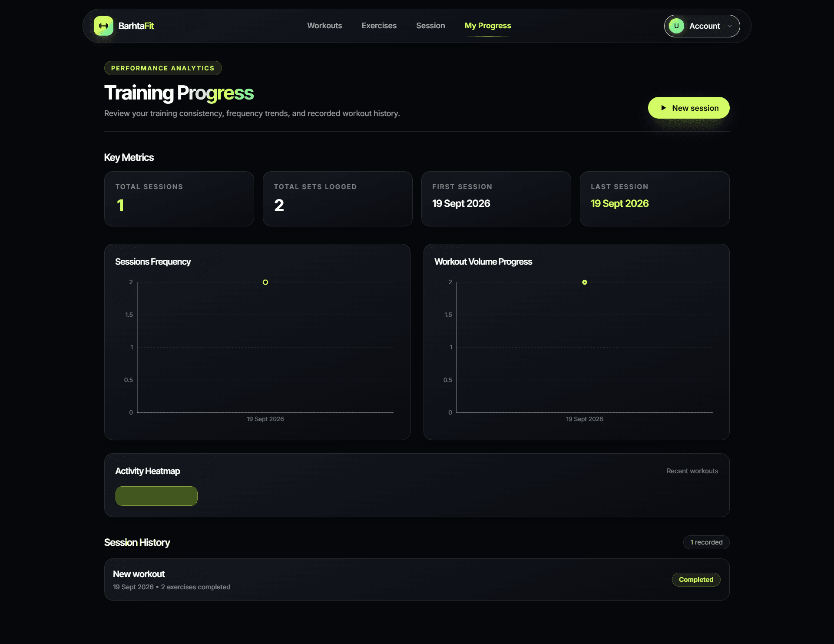Click the play icon in New session
The width and height of the screenshot is (834, 644).
[663, 108]
